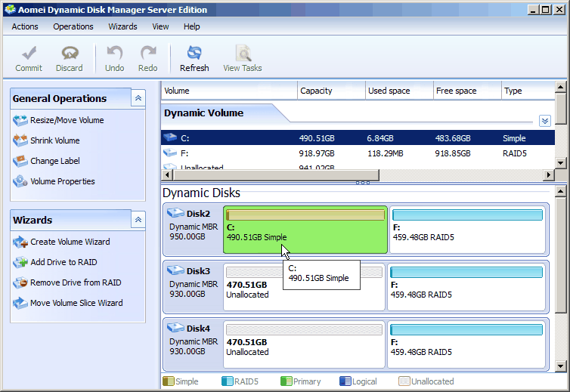Click the Create Volume Wizard icon

coord(20,242)
